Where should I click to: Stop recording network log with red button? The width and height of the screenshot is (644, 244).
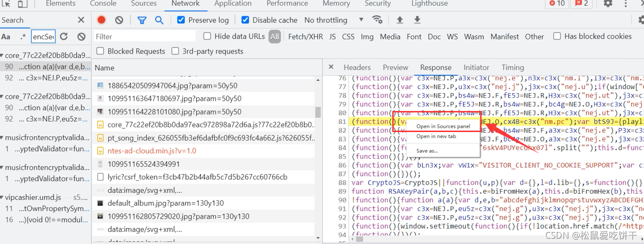tap(101, 20)
